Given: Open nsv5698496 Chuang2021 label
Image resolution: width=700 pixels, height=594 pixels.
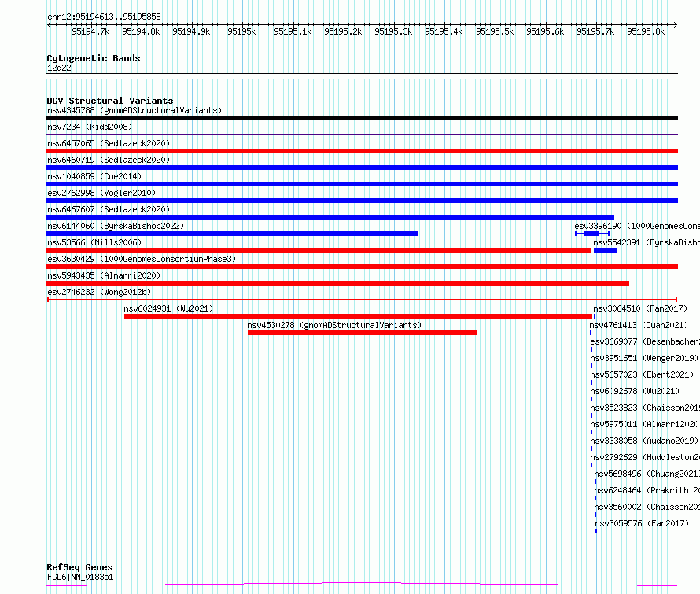Looking at the screenshot, I should pos(647,474).
